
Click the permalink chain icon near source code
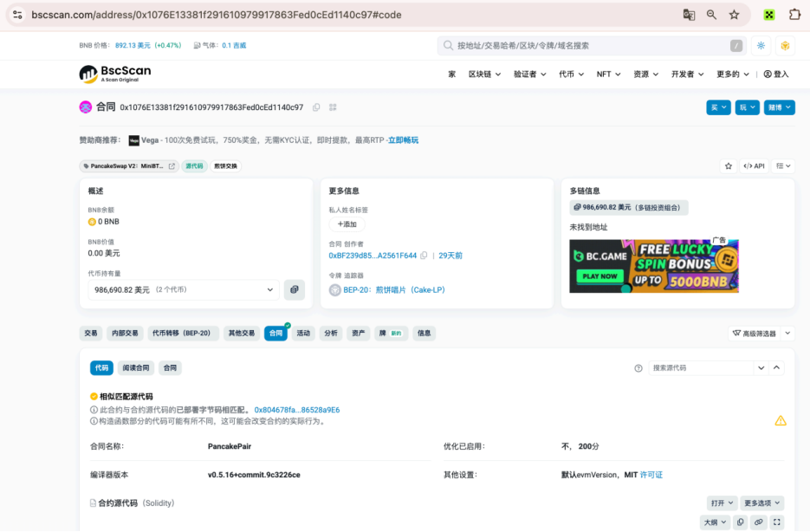[758, 522]
